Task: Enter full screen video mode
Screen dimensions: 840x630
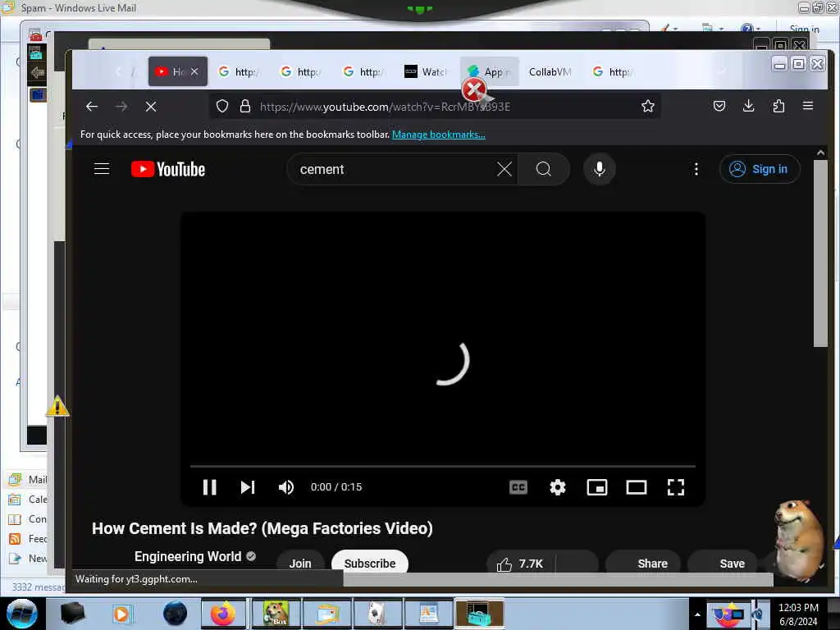Action: point(676,487)
